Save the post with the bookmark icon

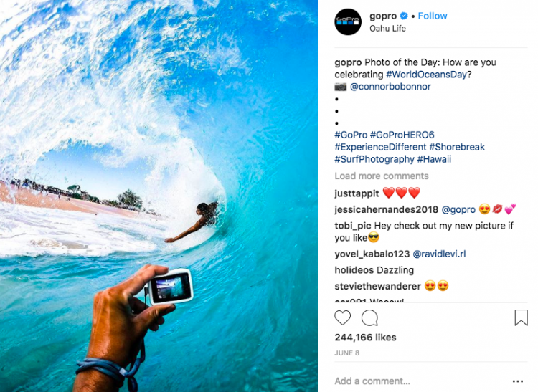coord(521,317)
